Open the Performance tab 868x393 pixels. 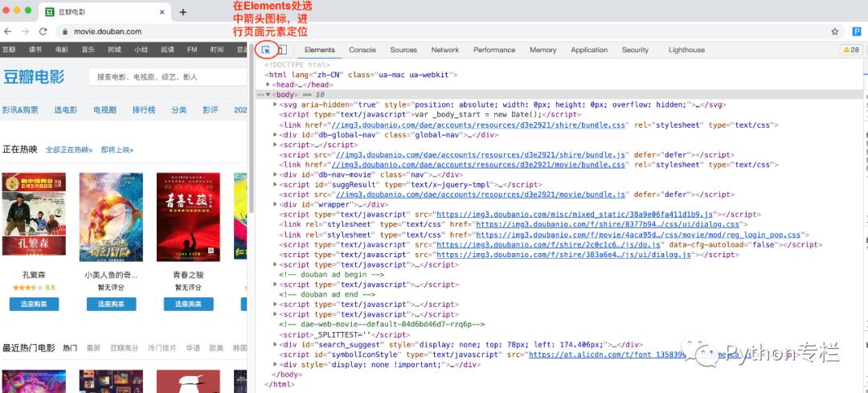point(494,50)
